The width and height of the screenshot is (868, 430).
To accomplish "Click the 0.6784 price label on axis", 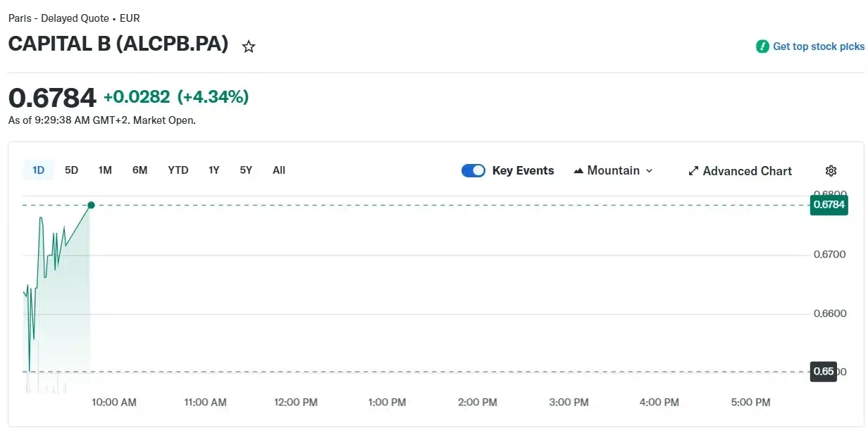I will coord(829,205).
